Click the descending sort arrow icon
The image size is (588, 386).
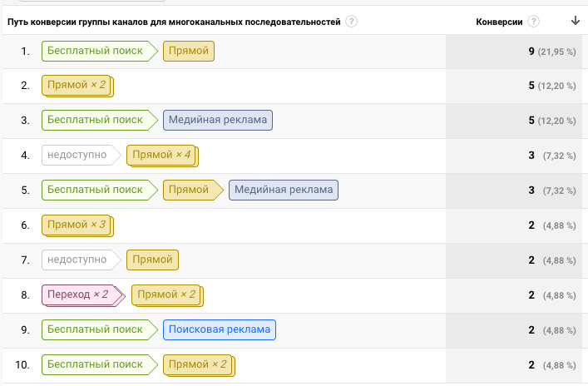coord(575,21)
